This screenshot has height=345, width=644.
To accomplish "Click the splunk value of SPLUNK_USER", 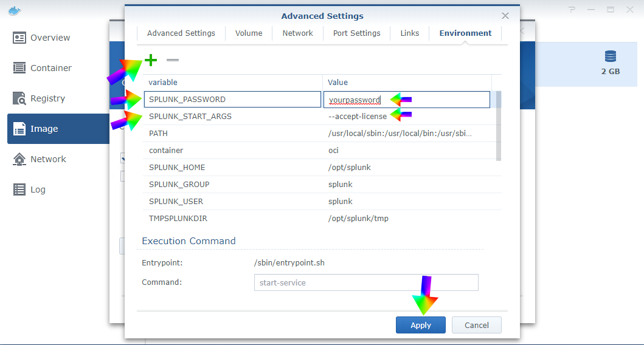I will coord(341,202).
